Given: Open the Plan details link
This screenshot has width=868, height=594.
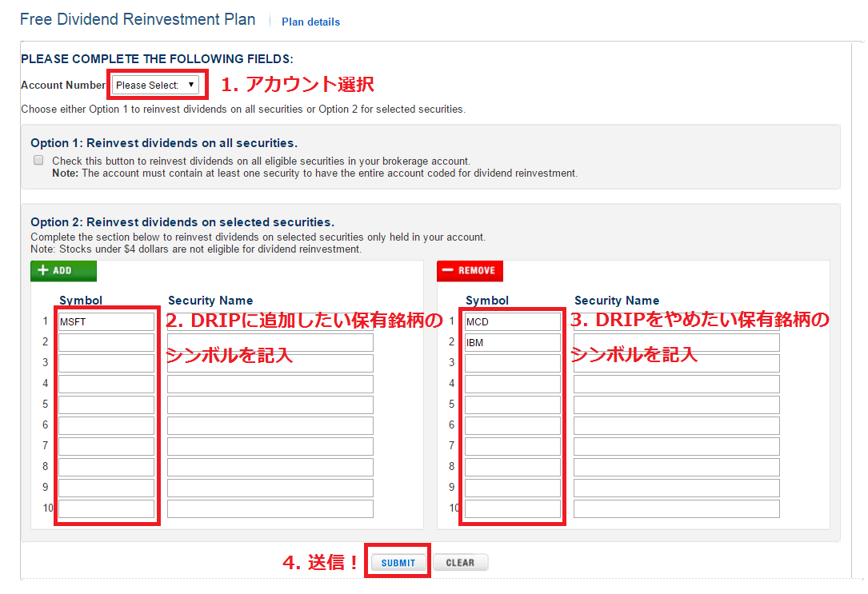Looking at the screenshot, I should point(310,22).
